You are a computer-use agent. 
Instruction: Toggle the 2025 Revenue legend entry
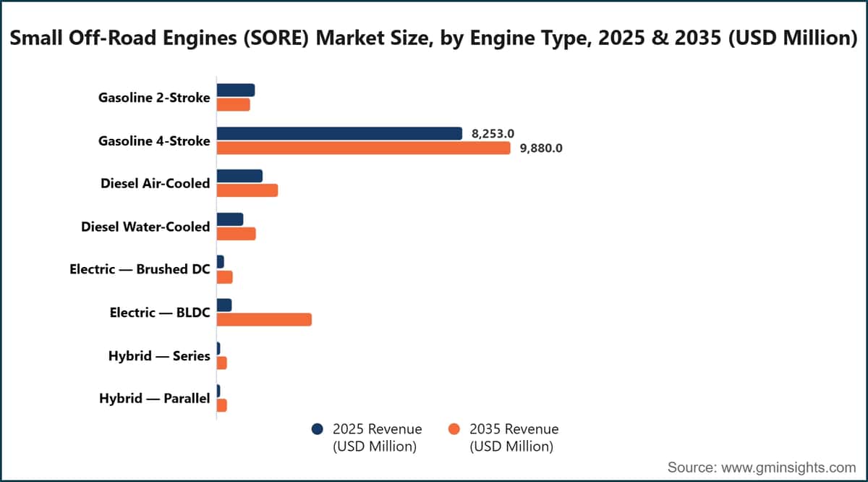tap(367, 437)
